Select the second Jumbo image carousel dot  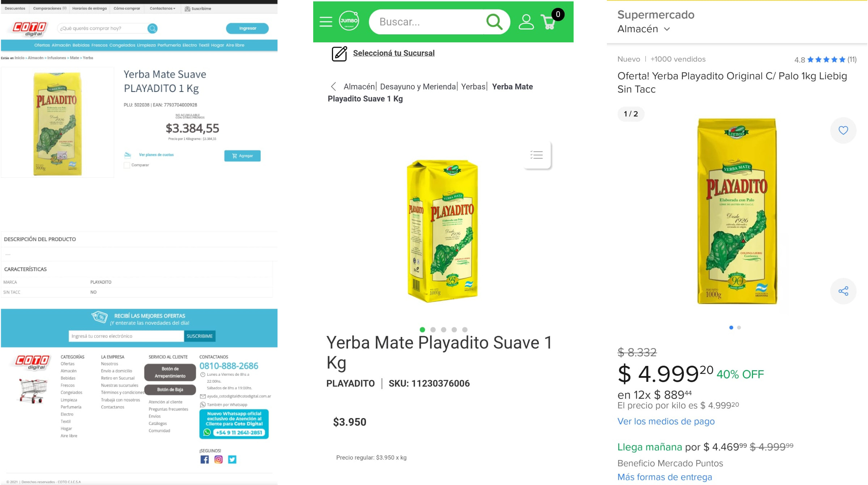[x=433, y=330]
